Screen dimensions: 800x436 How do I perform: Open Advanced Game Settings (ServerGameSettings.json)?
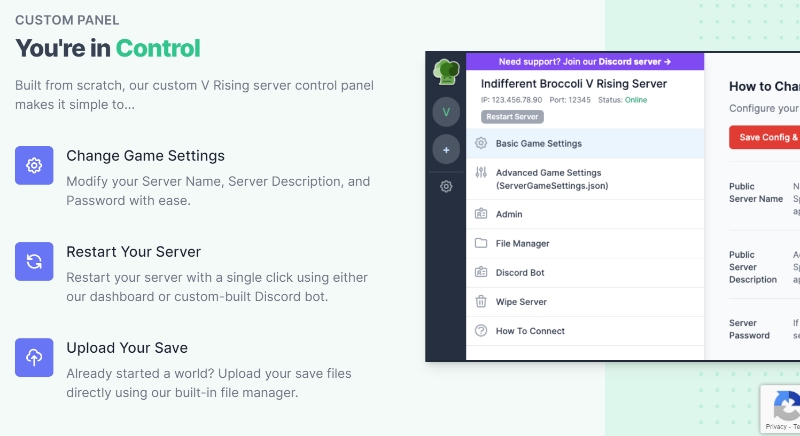pyautogui.click(x=552, y=179)
